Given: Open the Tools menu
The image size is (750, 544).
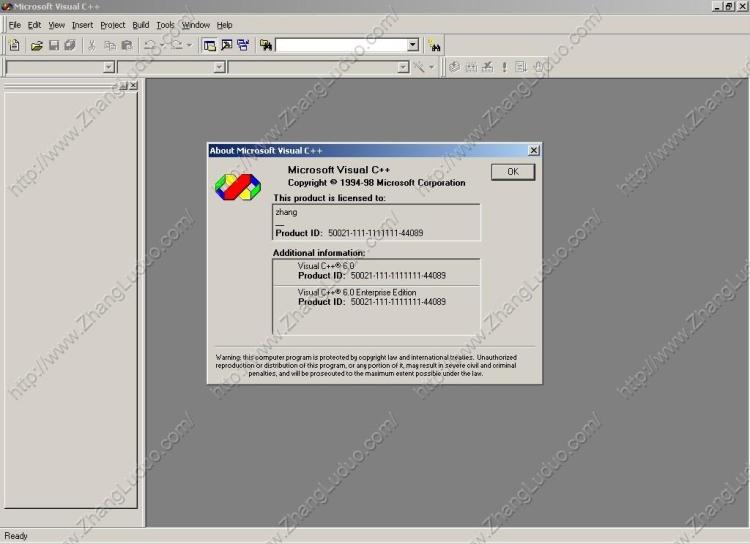Looking at the screenshot, I should pyautogui.click(x=165, y=25).
